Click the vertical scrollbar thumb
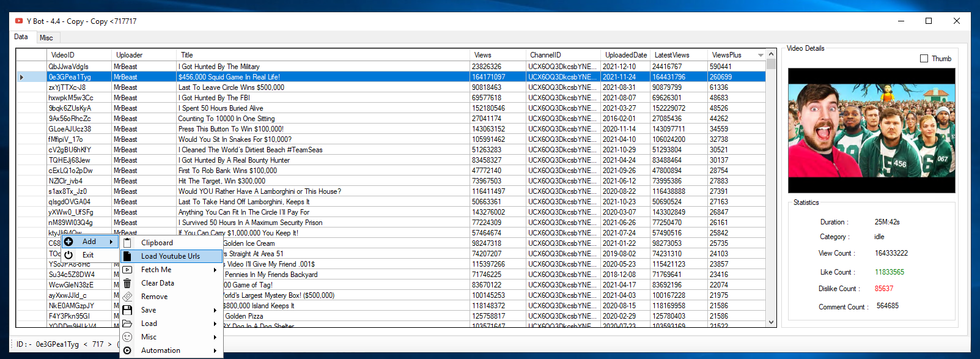This screenshot has width=980, height=359. tap(771, 64)
